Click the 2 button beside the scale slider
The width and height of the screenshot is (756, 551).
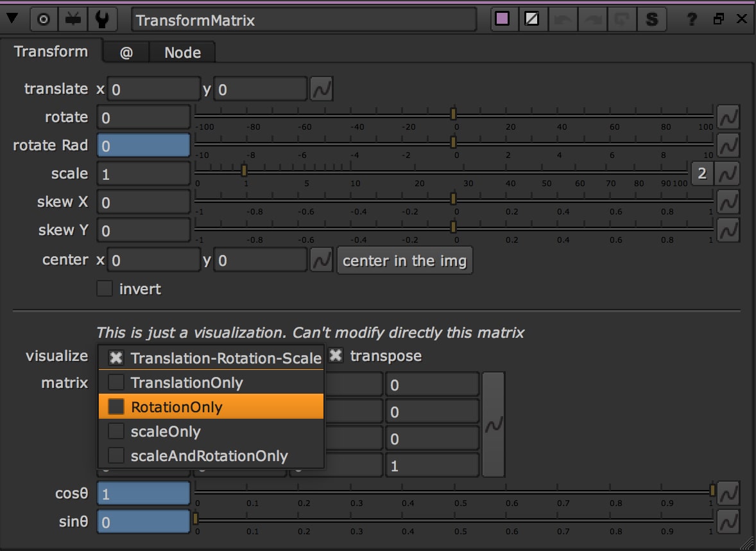[702, 173]
